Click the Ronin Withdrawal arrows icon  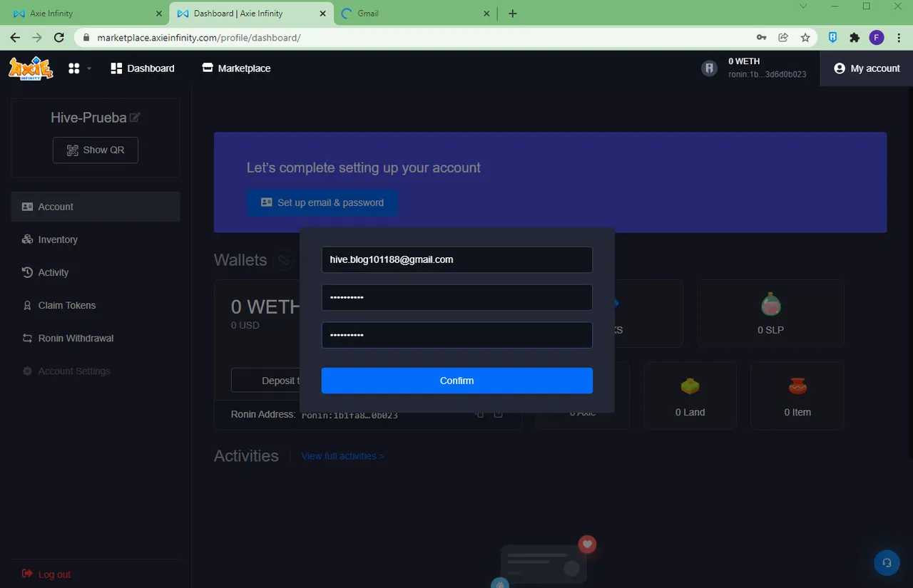coord(27,338)
